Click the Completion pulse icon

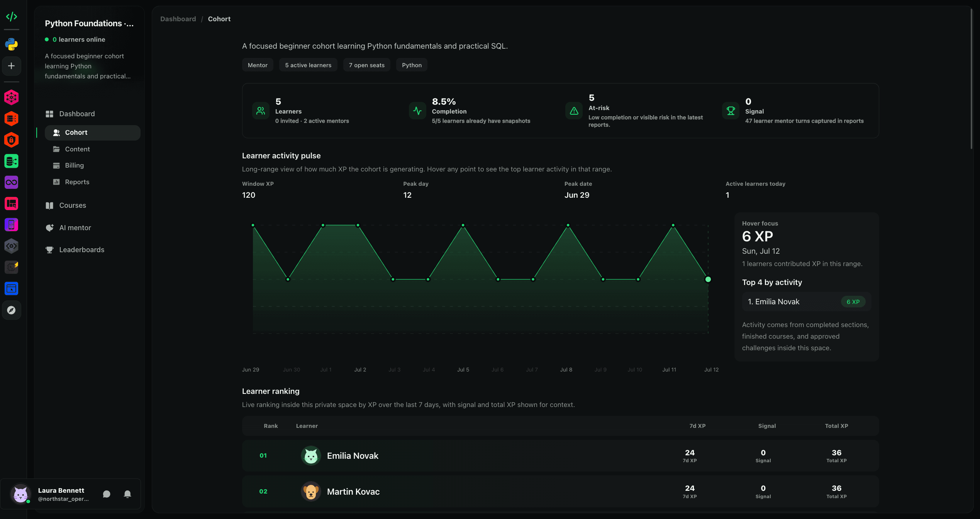point(417,111)
